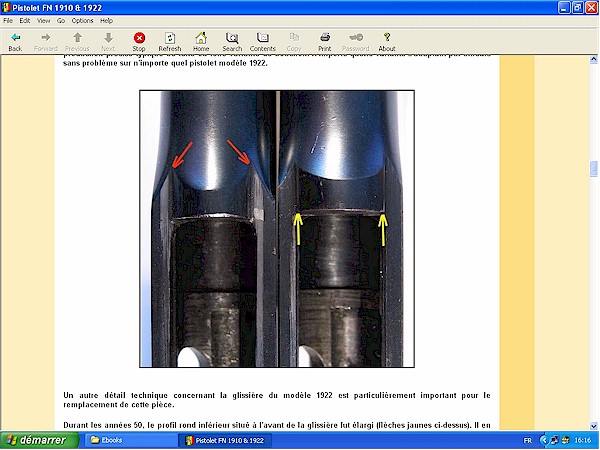
Task: Click the Back arrow icon
Action: pos(15,38)
